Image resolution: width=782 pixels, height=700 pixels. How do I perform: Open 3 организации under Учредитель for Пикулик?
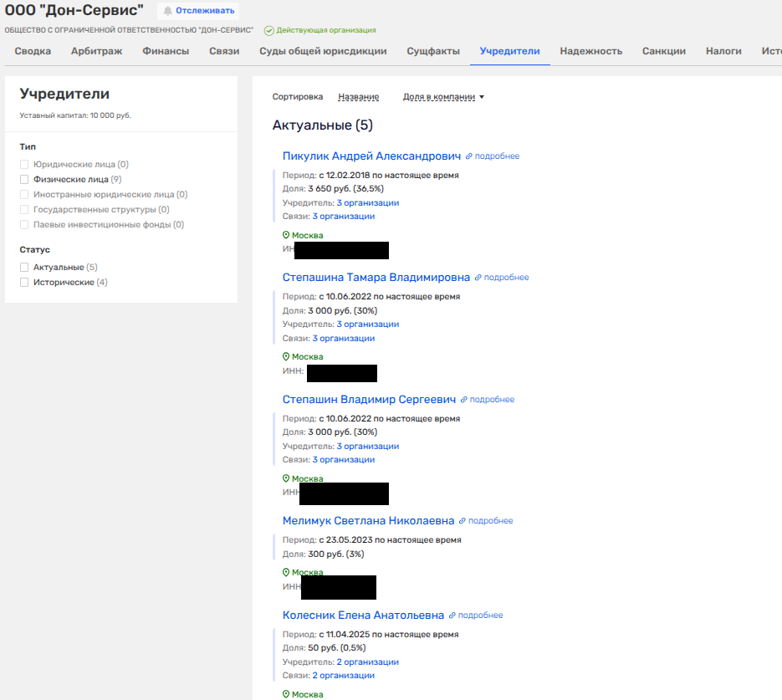pos(367,202)
